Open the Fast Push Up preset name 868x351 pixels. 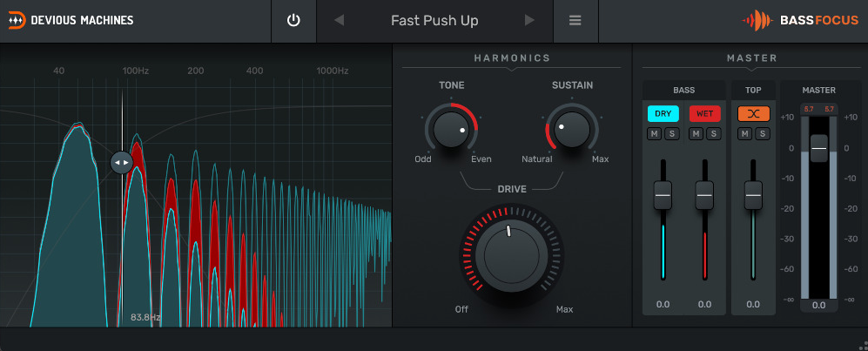pyautogui.click(x=434, y=21)
